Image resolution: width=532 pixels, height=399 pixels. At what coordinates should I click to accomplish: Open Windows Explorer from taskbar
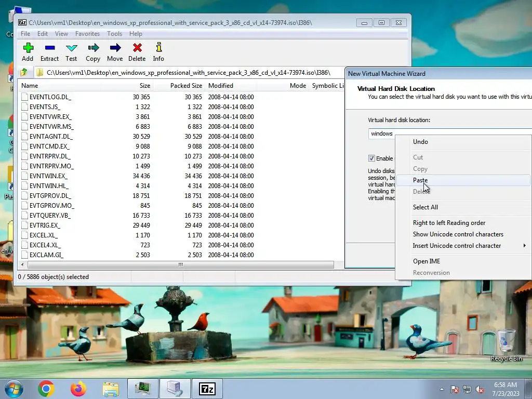[x=111, y=389]
